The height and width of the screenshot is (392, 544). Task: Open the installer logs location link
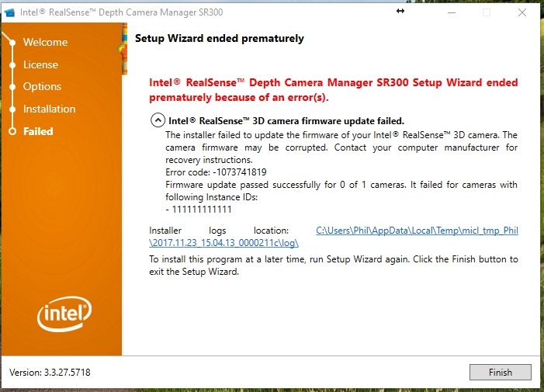click(417, 231)
